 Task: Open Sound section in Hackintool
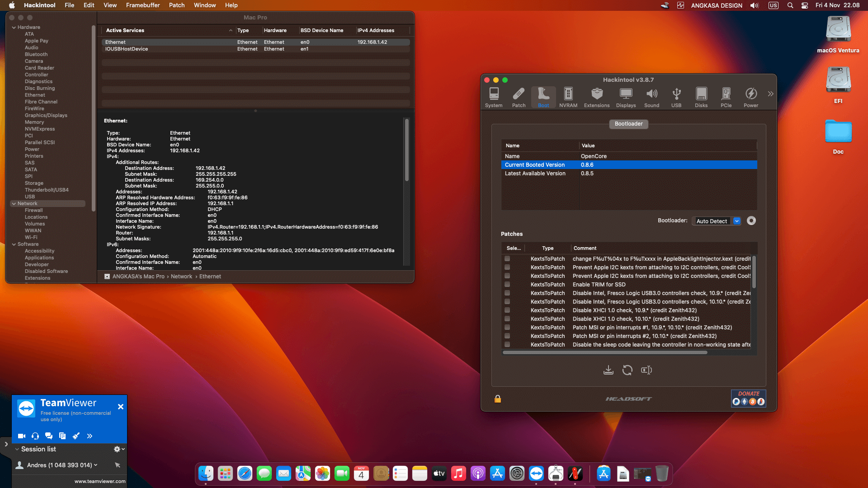(651, 97)
